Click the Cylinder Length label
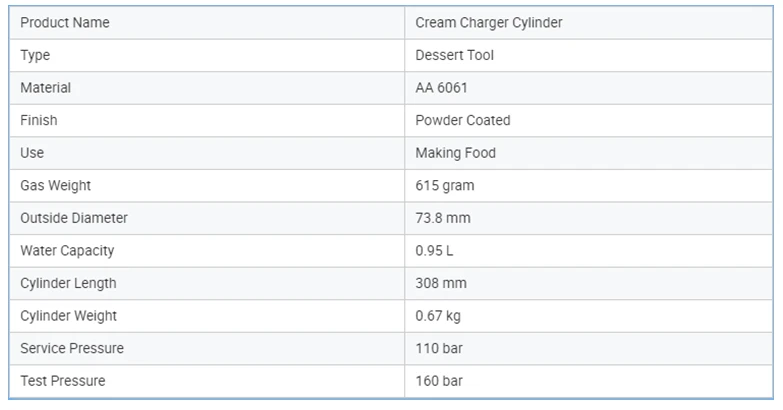The width and height of the screenshot is (783, 410). tap(68, 283)
